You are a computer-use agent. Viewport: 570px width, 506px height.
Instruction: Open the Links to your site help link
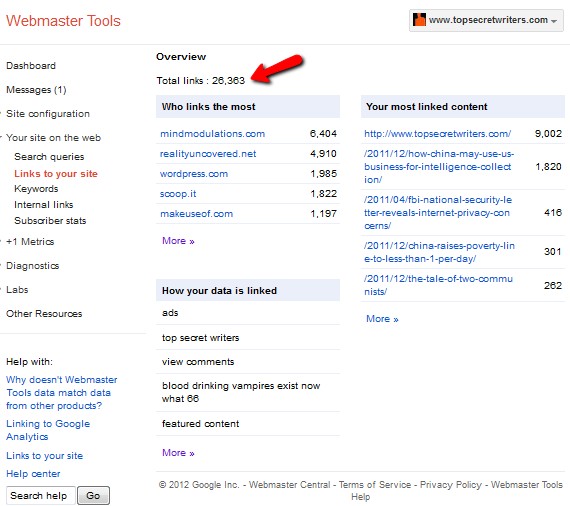click(x=44, y=456)
